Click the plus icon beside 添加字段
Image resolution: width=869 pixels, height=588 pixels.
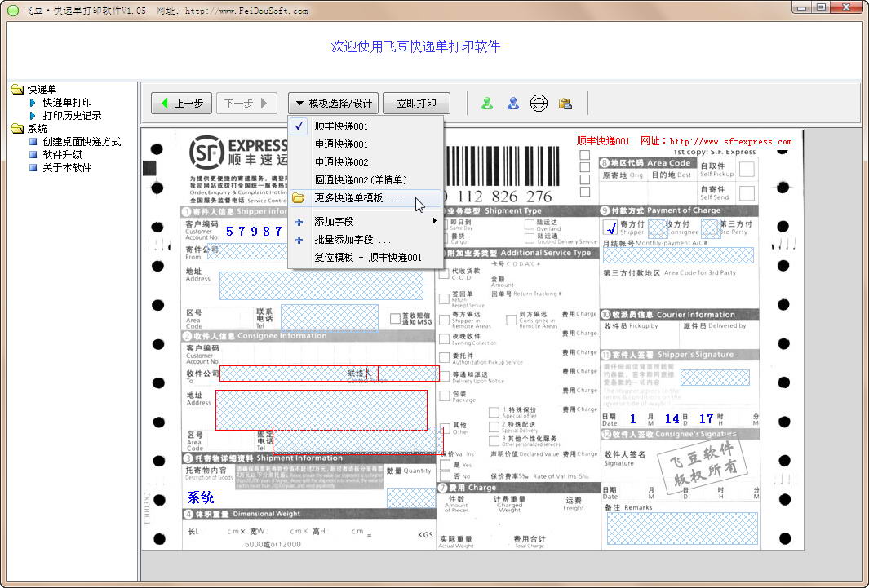(299, 222)
